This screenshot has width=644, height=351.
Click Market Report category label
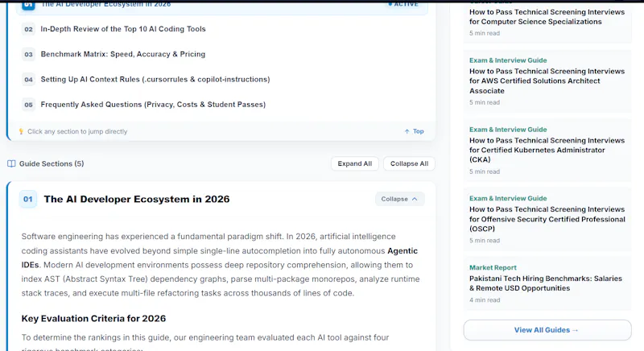(493, 267)
